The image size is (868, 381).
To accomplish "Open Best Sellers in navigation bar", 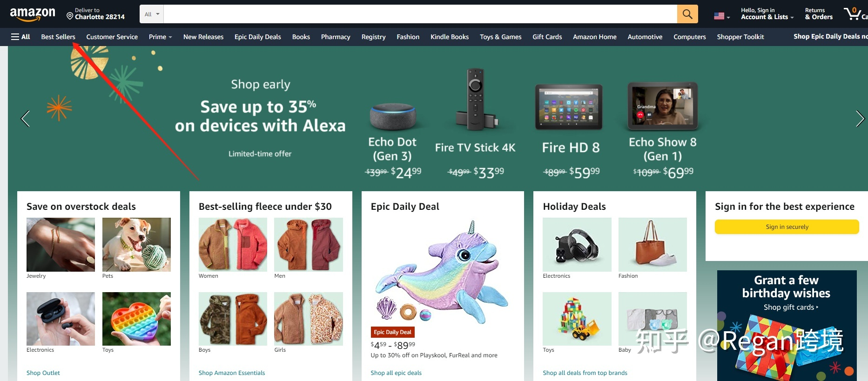I will pos(58,37).
